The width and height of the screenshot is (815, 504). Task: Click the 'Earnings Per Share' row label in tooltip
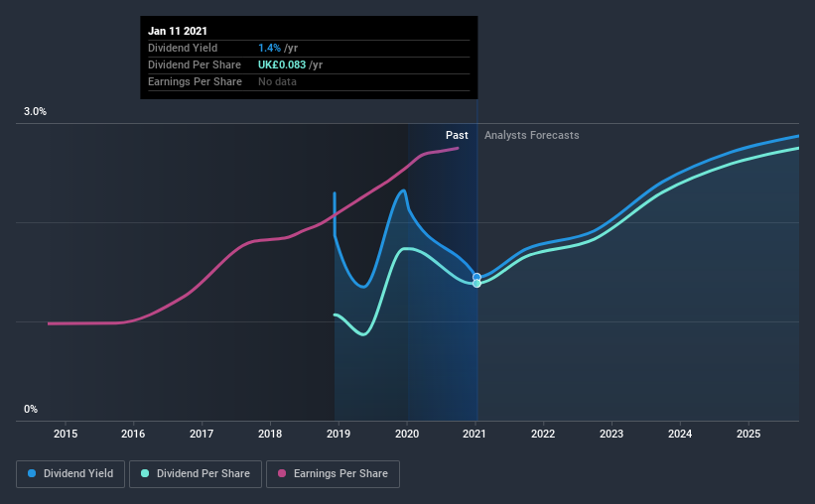[195, 81]
